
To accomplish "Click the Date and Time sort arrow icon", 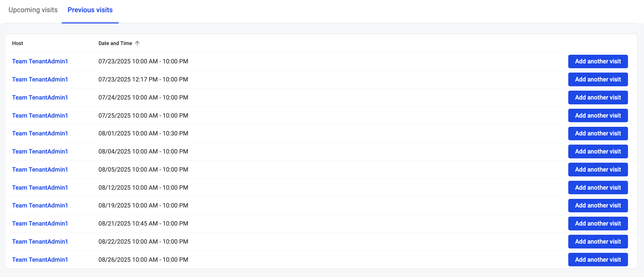I will tap(137, 43).
